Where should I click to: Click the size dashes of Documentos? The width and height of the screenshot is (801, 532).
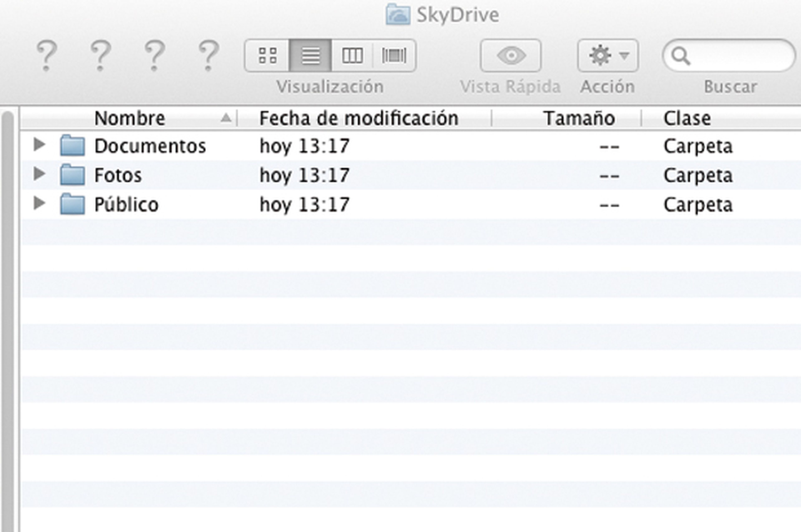point(610,147)
